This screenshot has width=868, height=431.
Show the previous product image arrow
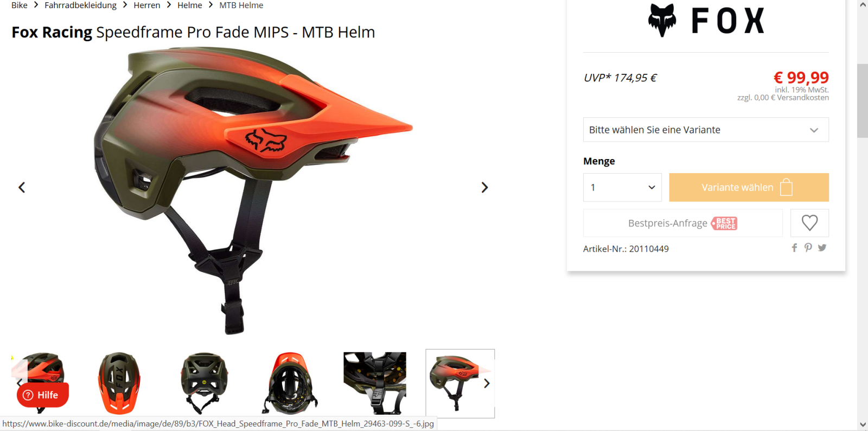click(x=22, y=187)
